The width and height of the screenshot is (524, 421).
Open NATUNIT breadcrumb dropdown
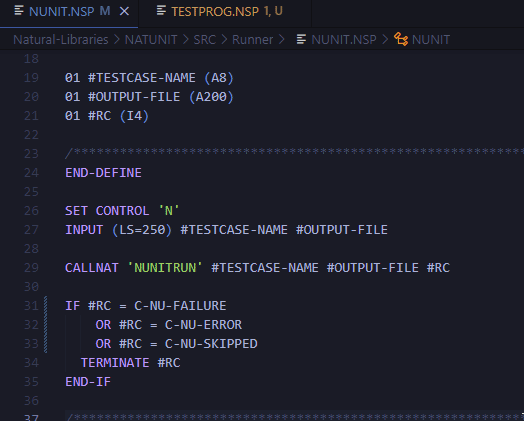click(x=151, y=40)
